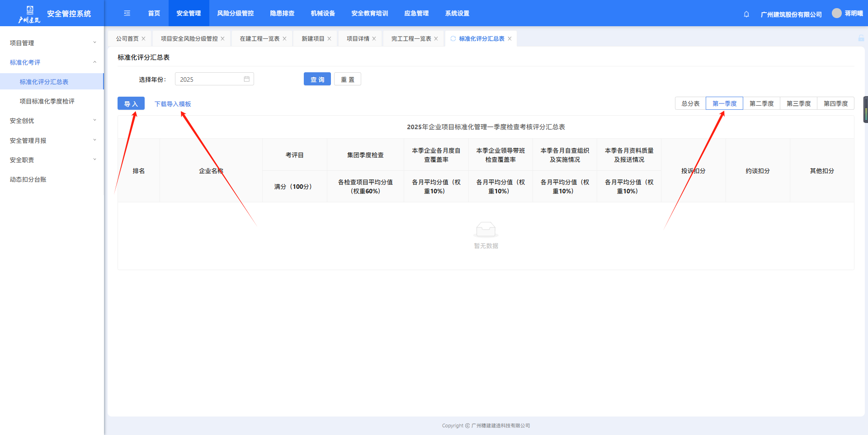868x435 pixels.
Task: Click refresh icon on 标准化评分汇总表 tab
Action: tap(453, 39)
